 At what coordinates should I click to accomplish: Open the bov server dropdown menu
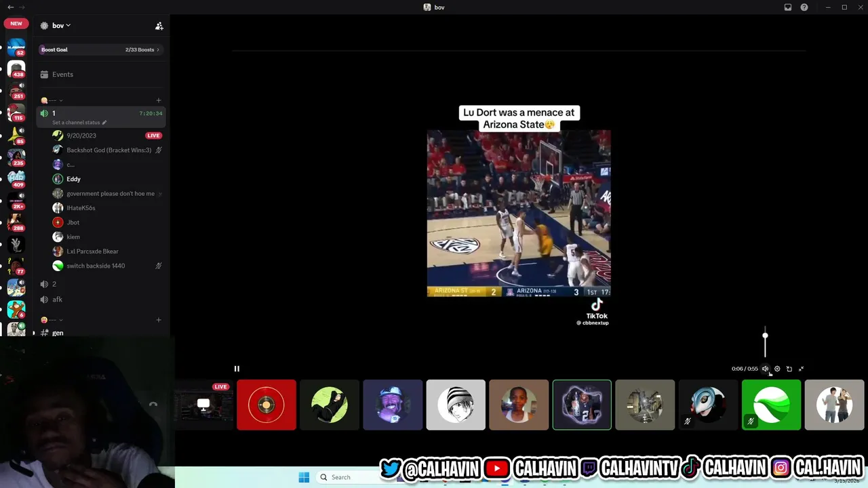coord(61,26)
